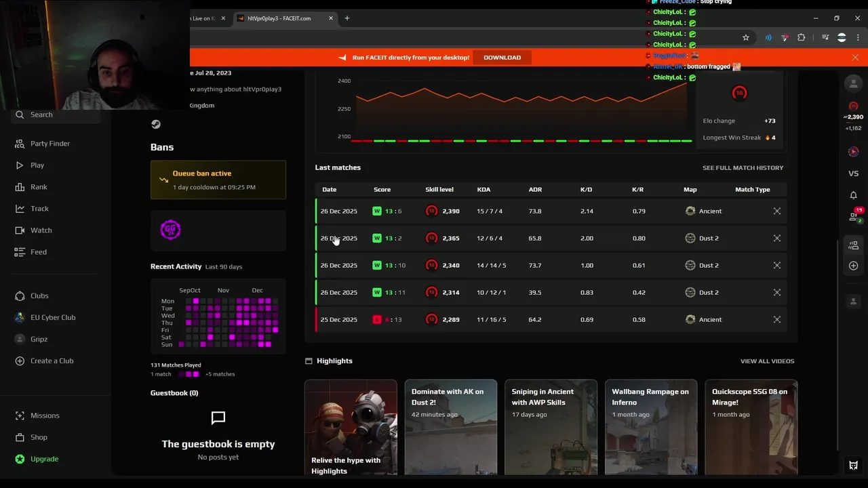Open Chrome three-dot menu
Viewport: 868px width, 488px height.
(x=858, y=38)
